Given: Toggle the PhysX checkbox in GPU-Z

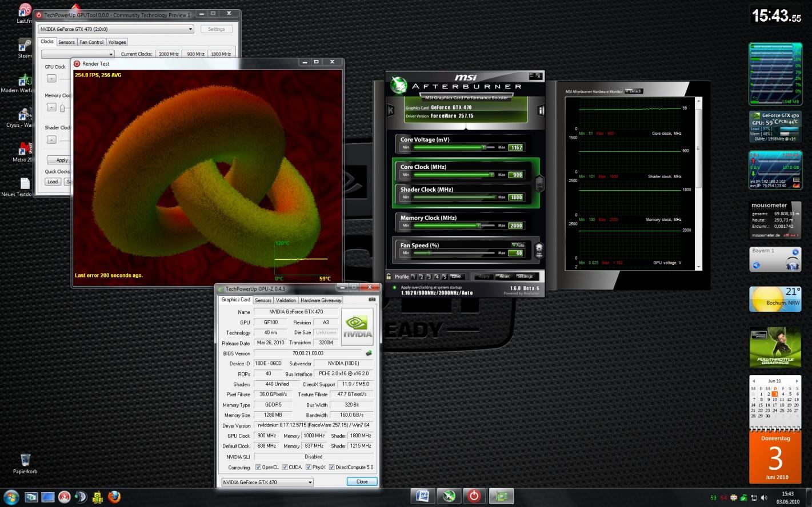Looking at the screenshot, I should click(x=309, y=467).
